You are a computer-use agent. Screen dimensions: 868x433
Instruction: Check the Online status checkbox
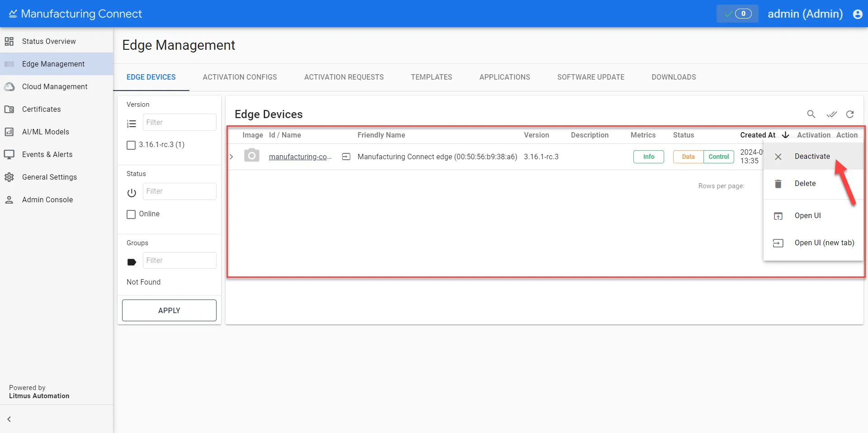tap(131, 214)
